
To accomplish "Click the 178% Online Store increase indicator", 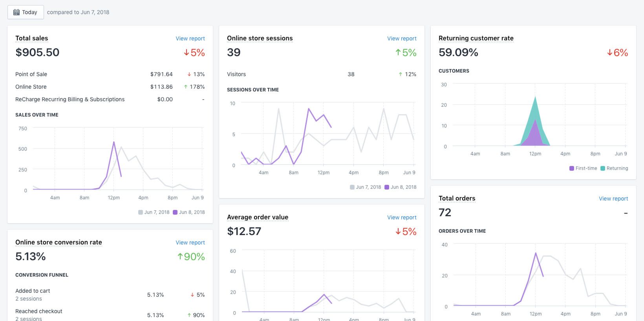I will click(x=194, y=87).
